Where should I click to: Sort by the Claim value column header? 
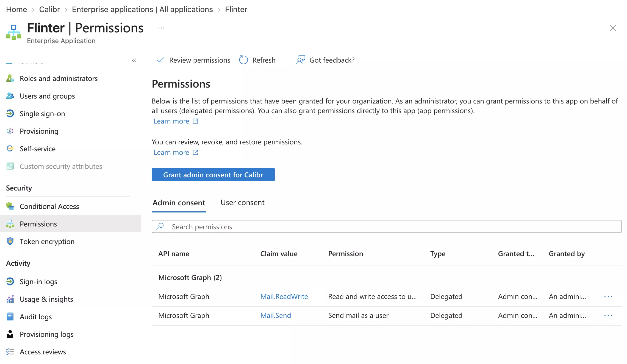click(279, 254)
